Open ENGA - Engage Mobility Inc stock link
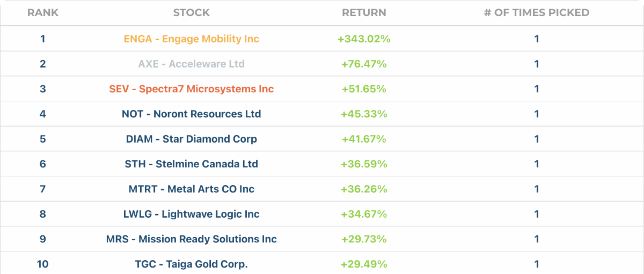Screen dimensions: 644x274 pos(192,39)
